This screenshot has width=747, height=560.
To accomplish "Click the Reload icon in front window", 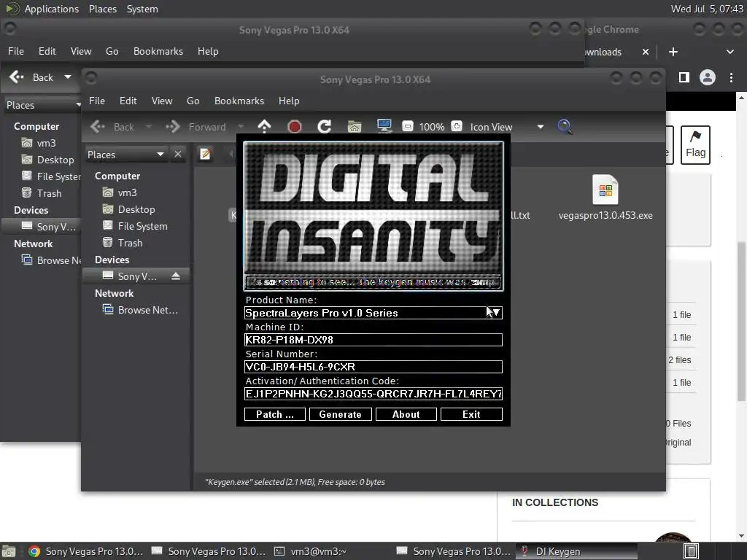I will coord(325,127).
